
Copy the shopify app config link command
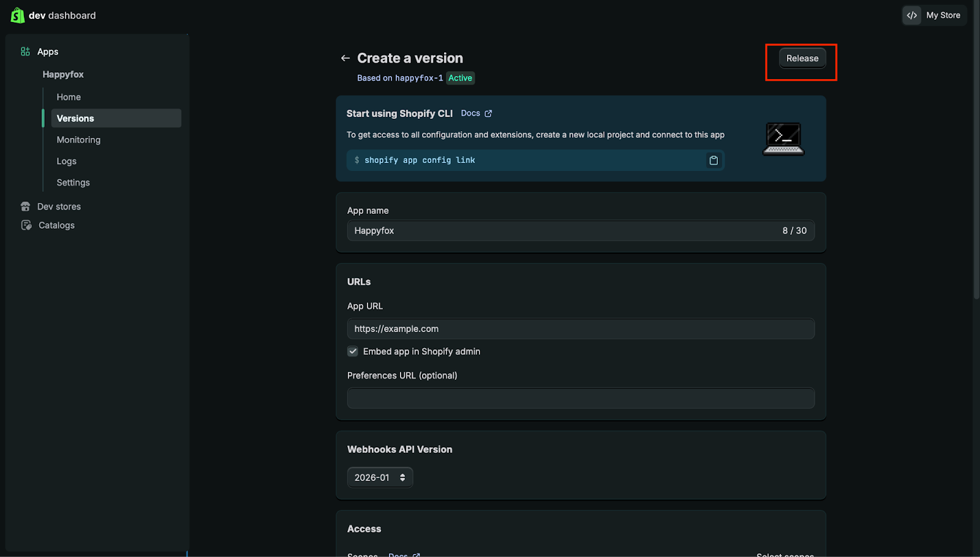pos(714,161)
